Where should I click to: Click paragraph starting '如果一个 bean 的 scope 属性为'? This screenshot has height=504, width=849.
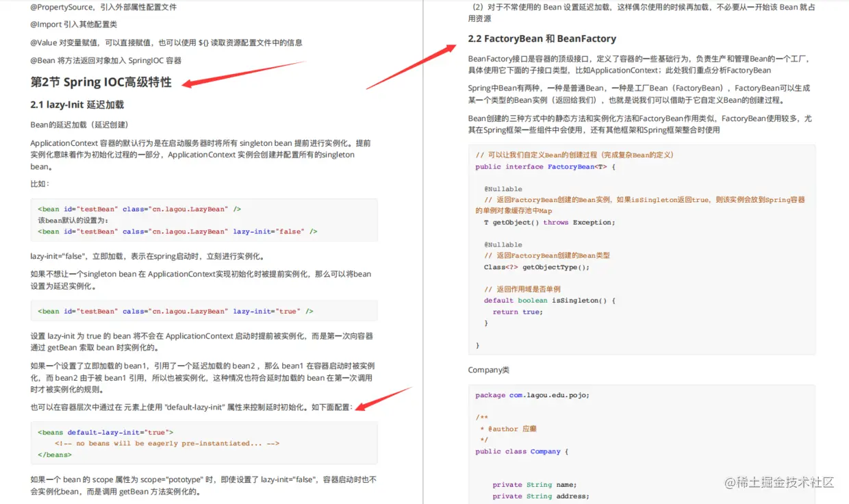click(x=203, y=486)
